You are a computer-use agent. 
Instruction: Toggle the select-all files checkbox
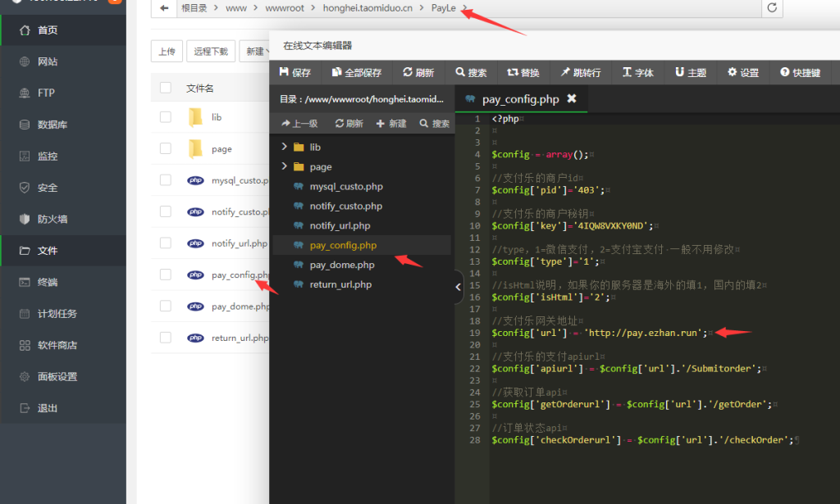coord(166,88)
